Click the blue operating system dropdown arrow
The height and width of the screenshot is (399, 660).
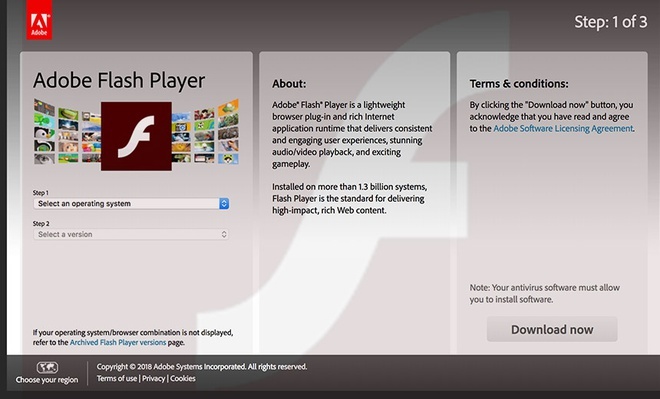(x=224, y=204)
